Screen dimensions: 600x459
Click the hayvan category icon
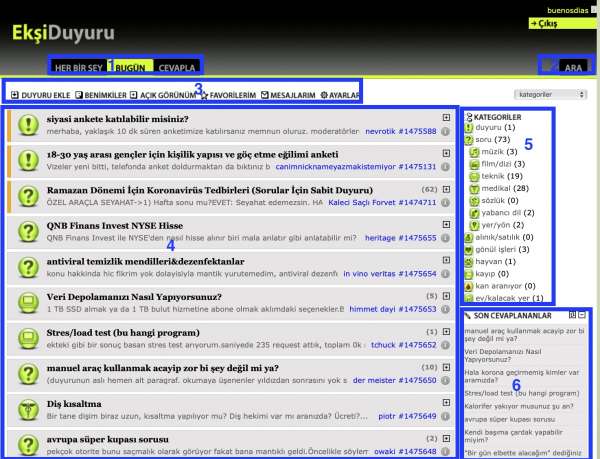point(469,262)
